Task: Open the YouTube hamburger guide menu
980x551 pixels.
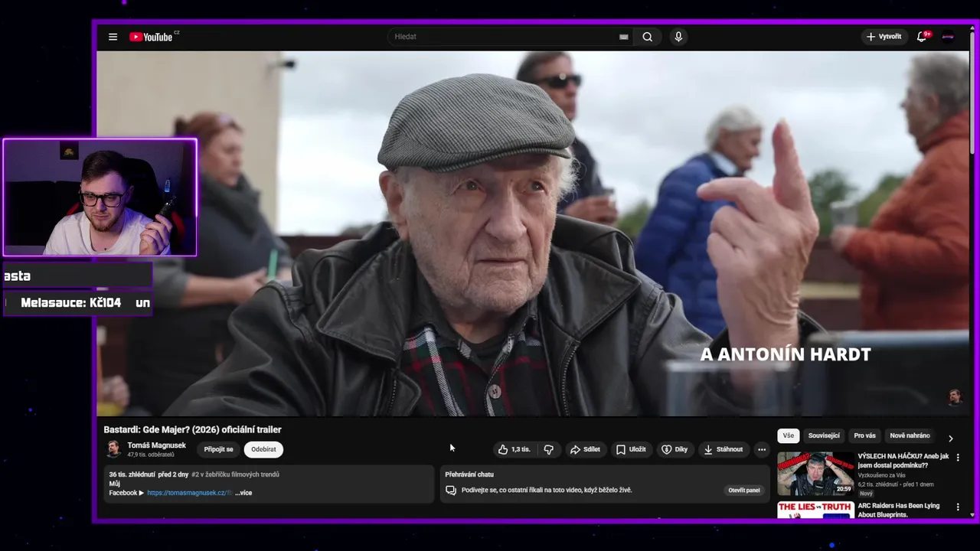Action: point(113,37)
